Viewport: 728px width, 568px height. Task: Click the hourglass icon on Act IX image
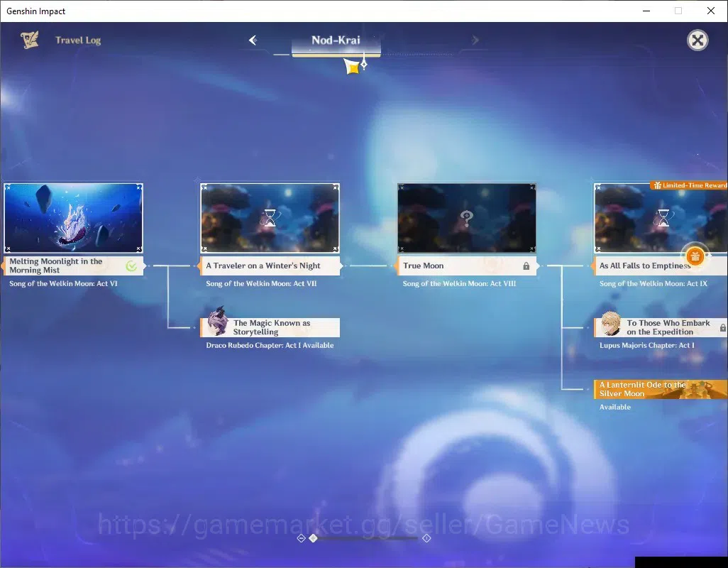point(663,217)
